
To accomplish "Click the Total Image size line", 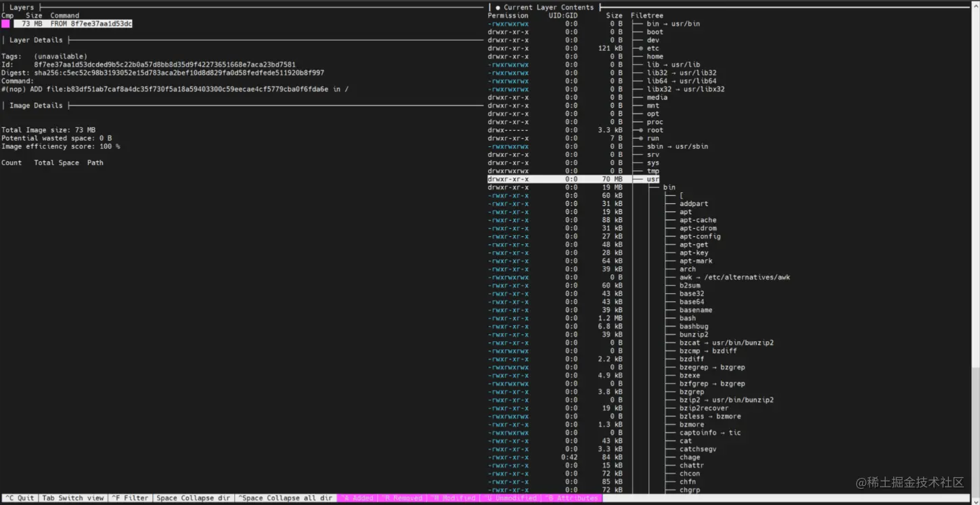I will (48, 130).
